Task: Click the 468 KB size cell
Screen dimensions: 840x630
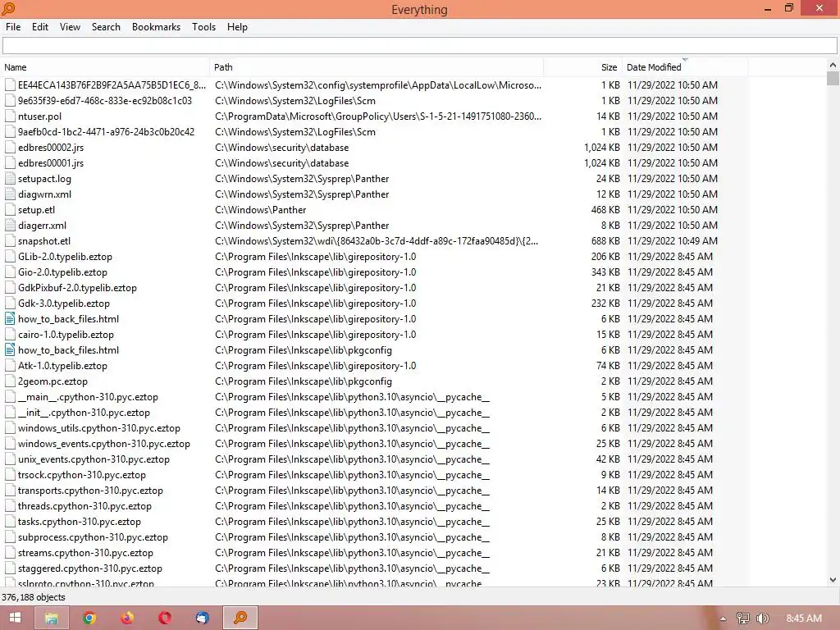Action: point(605,209)
